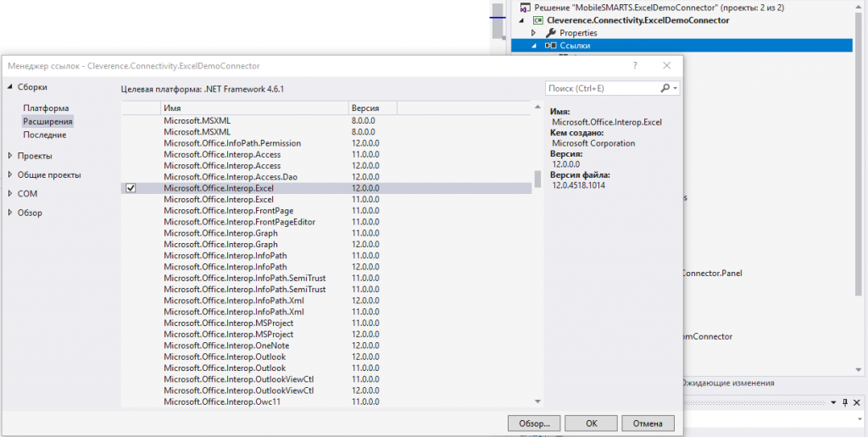The width and height of the screenshot is (868, 437).
Task: Sort list by Версия column header
Action: pos(373,108)
